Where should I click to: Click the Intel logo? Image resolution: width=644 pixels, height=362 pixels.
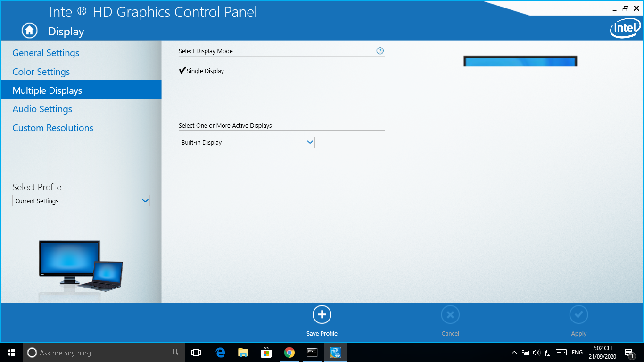[x=625, y=29]
